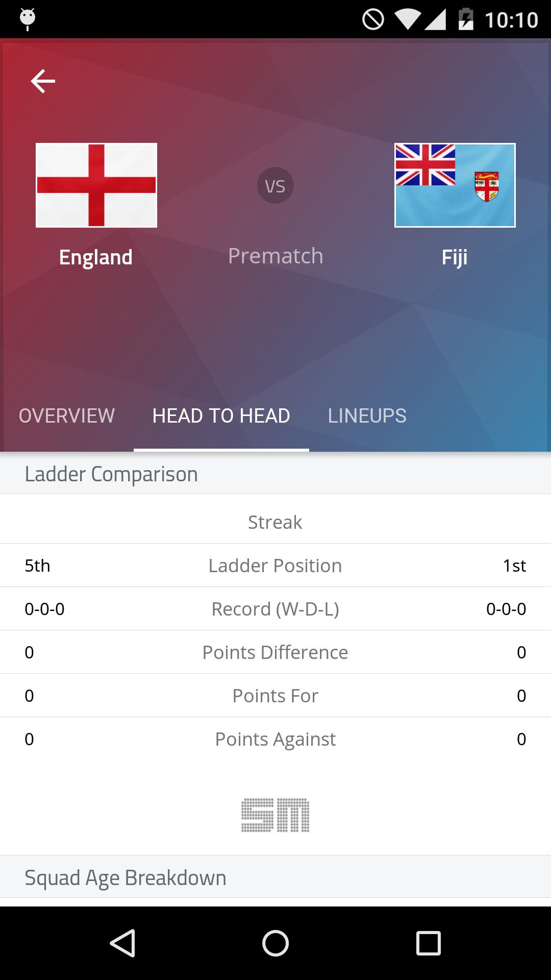Select the Record (W-D-L) row
The width and height of the screenshot is (551, 980).
[275, 608]
